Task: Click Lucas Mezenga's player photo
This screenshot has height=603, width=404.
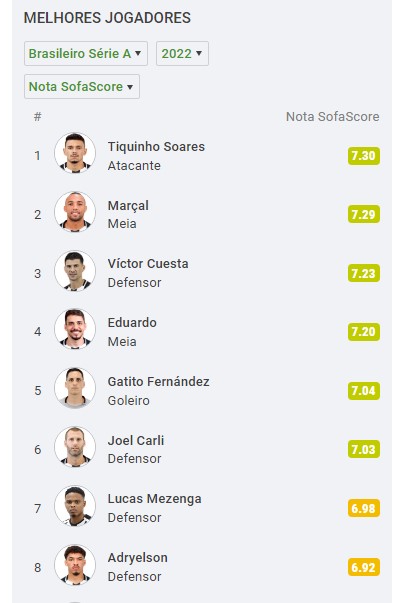Action: click(75, 506)
